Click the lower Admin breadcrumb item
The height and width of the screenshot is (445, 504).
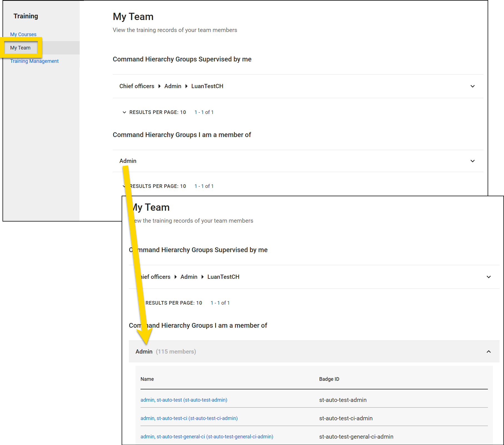click(189, 277)
